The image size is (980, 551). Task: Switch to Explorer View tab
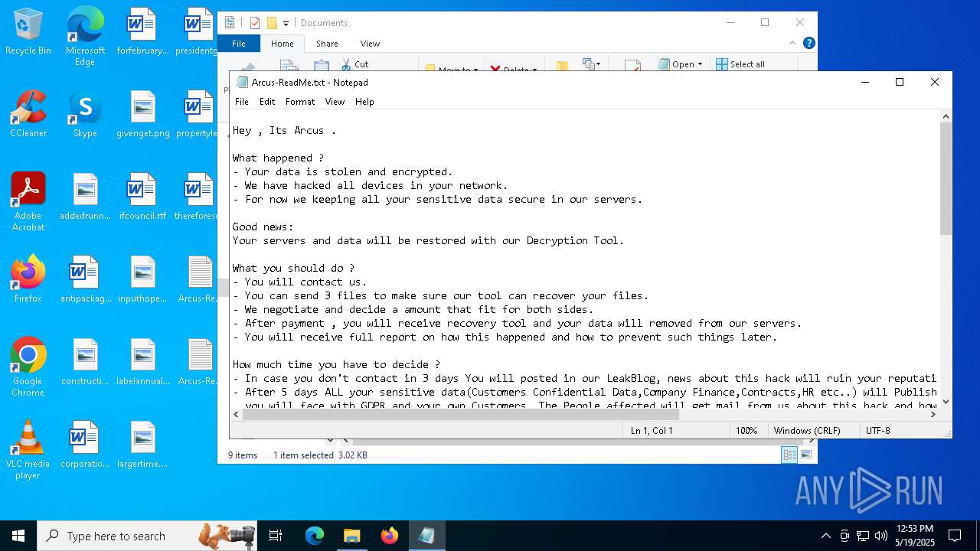[x=370, y=44]
